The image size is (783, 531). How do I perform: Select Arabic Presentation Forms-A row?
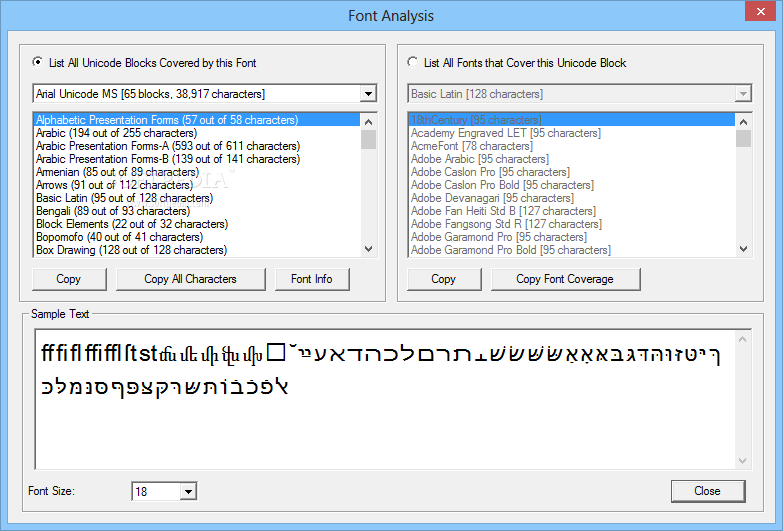tap(197, 146)
